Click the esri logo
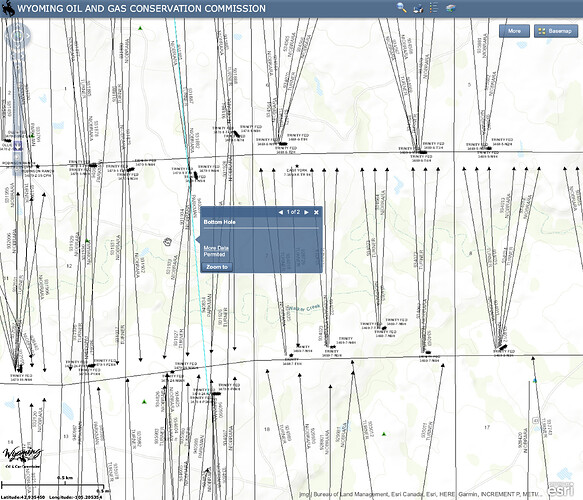Screen dimensions: 583x500 tap(560, 489)
